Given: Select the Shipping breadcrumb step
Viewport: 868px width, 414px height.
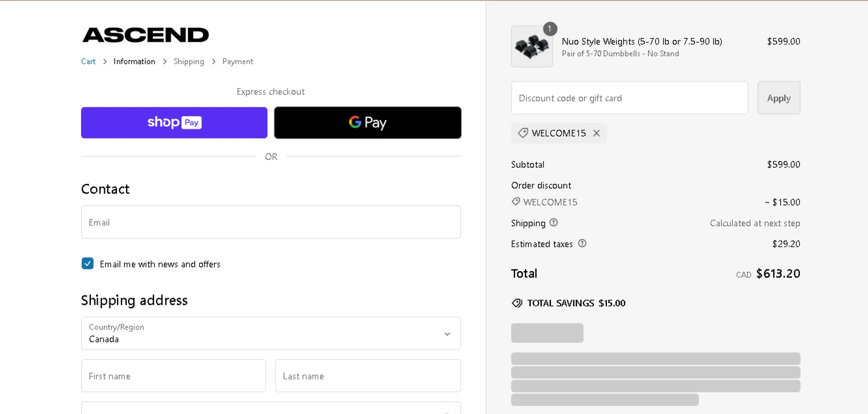Looking at the screenshot, I should [x=189, y=61].
